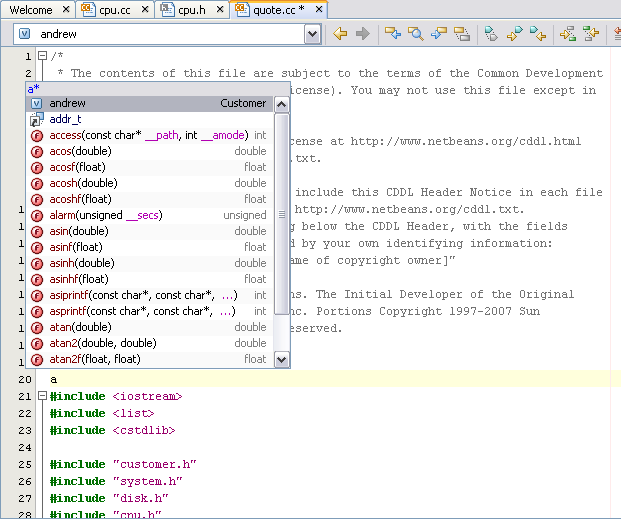Click the 'a' text on line 20
Viewport: 622px width, 523px height.
54,380
